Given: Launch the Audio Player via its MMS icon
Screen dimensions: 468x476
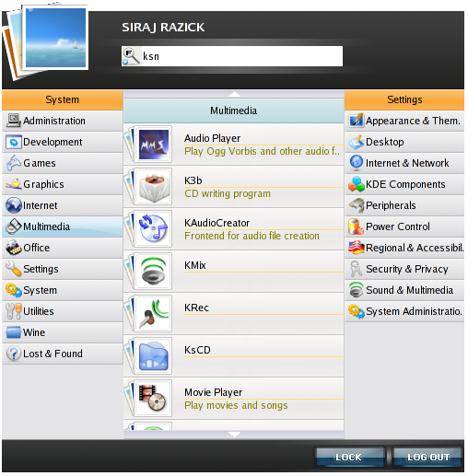Looking at the screenshot, I should (154, 145).
